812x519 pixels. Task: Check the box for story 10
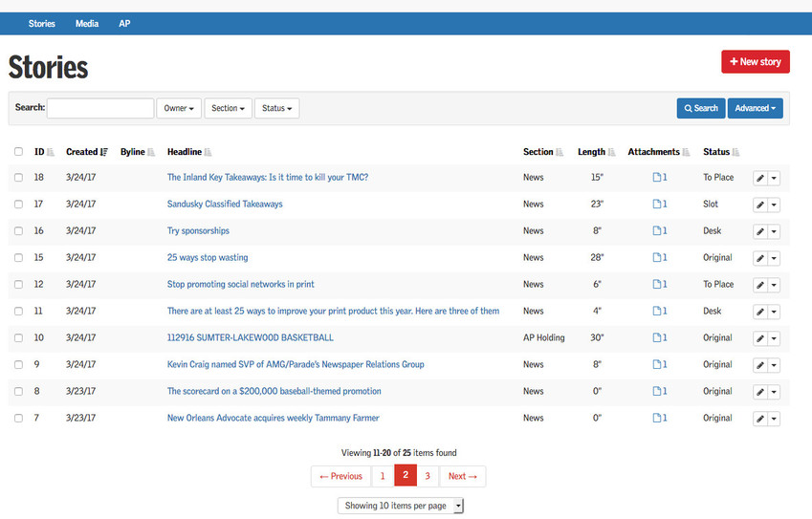18,338
